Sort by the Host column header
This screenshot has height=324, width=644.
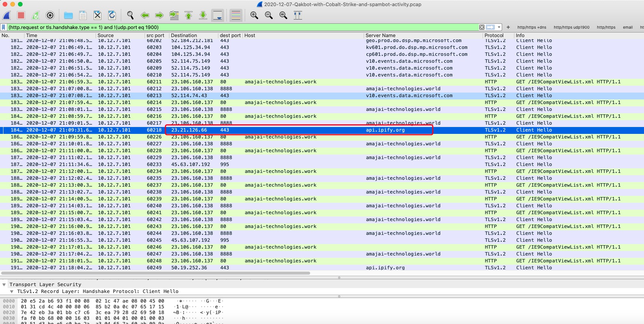pos(303,36)
